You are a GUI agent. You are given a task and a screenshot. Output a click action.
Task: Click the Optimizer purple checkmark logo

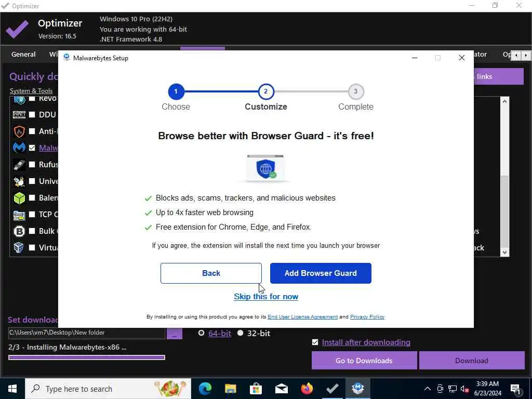point(17,29)
